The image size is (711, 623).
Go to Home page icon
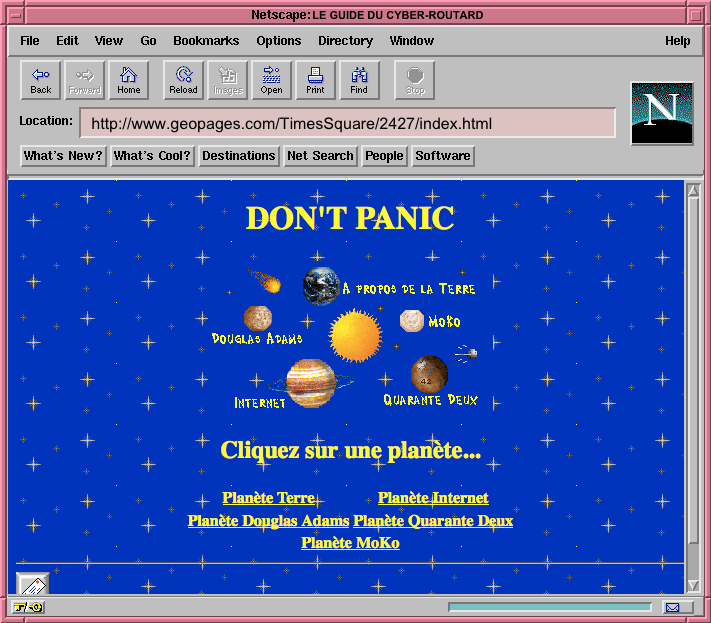coord(129,80)
